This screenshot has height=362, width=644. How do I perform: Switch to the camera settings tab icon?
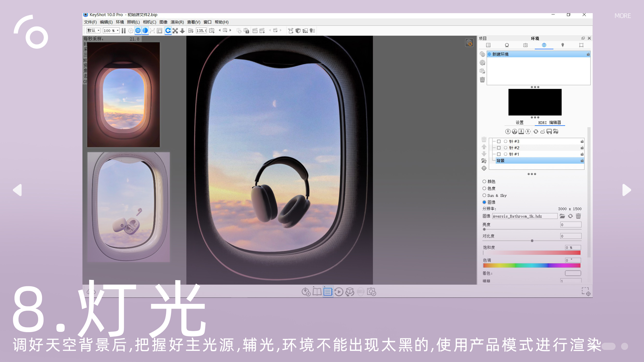(525, 45)
